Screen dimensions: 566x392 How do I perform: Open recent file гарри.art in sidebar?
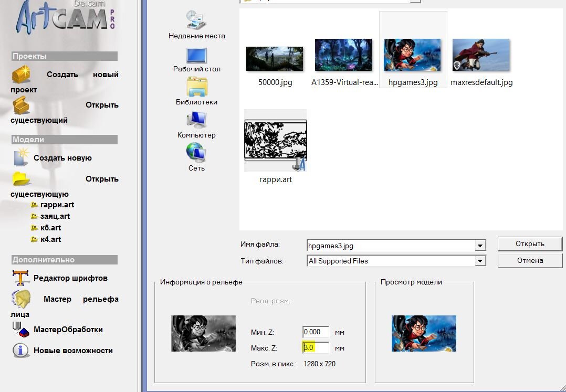[x=57, y=205]
